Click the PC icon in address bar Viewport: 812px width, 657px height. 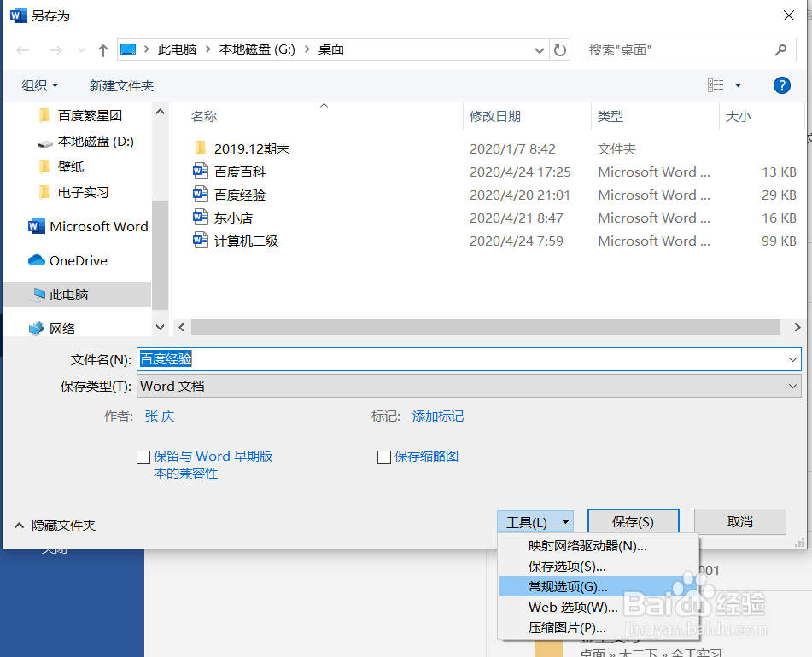point(128,49)
